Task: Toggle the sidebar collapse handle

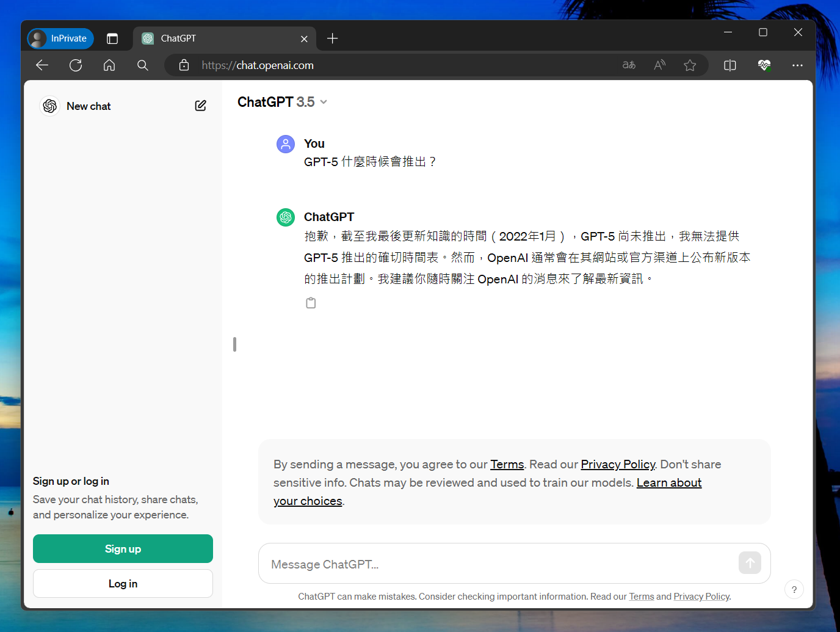Action: (234, 344)
